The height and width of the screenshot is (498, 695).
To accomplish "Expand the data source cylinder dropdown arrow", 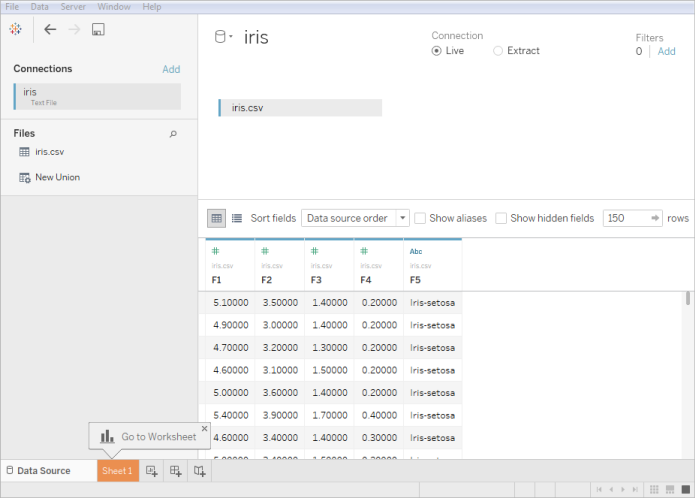I will click(x=231, y=38).
